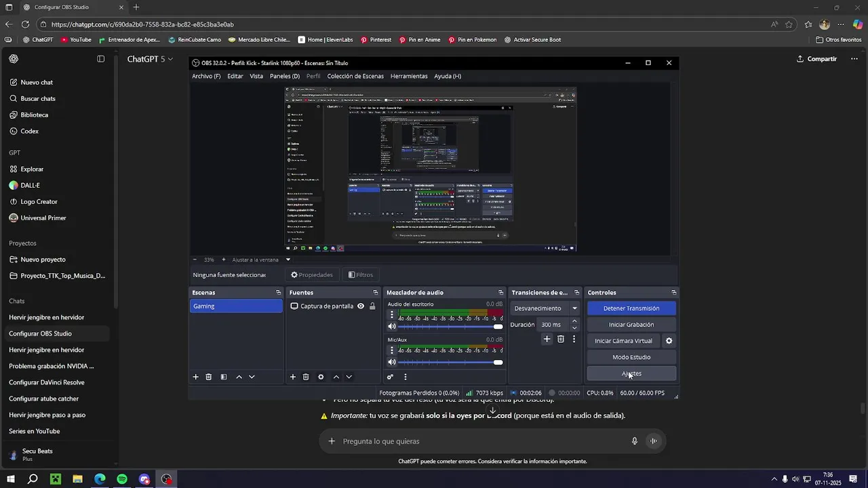This screenshot has width=868, height=488.
Task: Open Vista menu in OBS
Action: point(256,76)
